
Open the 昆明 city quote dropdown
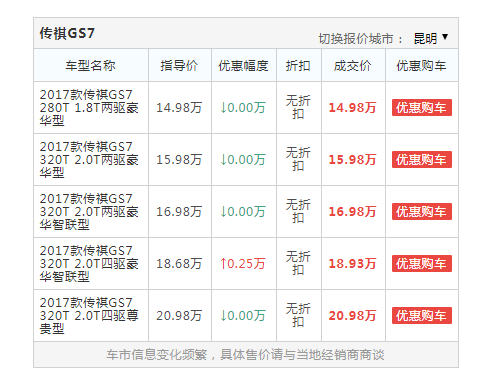[x=431, y=38]
